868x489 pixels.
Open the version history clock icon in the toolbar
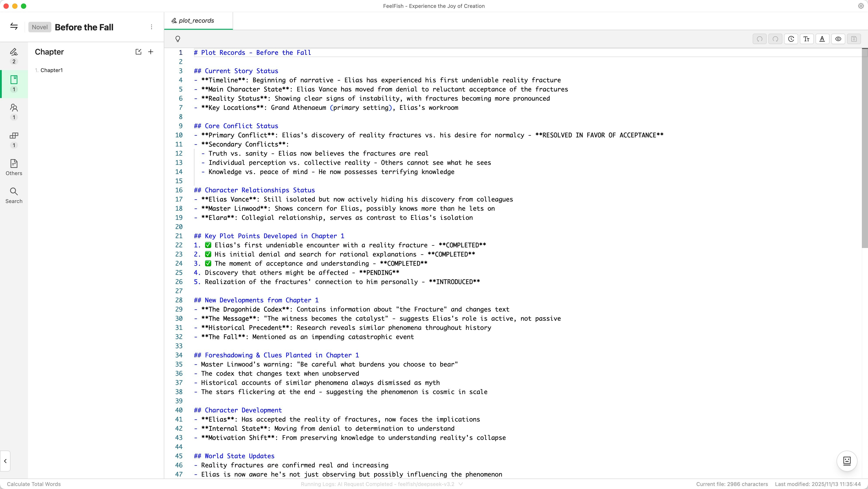click(x=791, y=39)
